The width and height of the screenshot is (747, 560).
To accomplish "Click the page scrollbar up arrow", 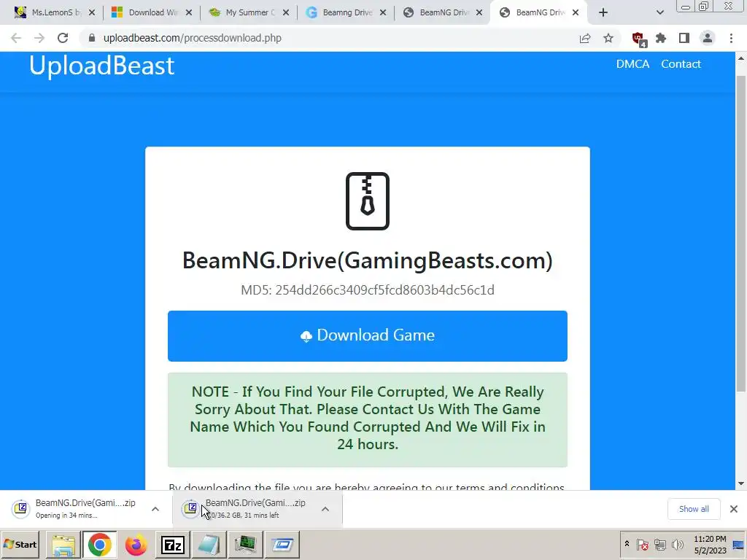I will pos(741,58).
